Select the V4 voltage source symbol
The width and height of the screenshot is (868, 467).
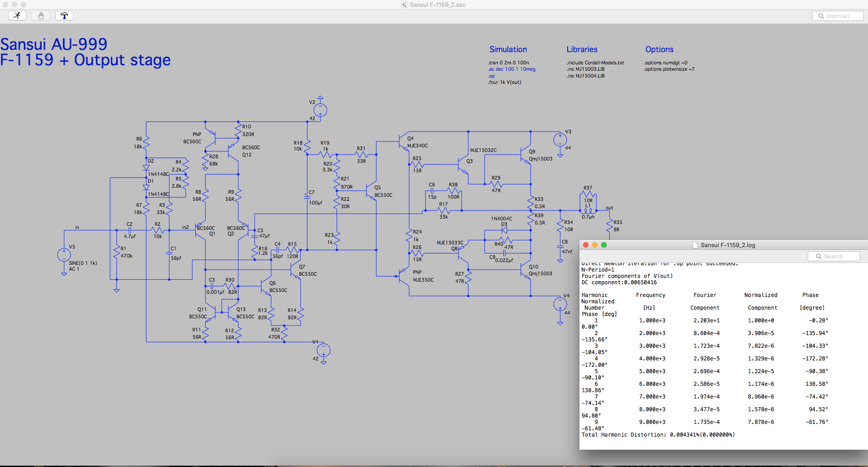tap(560, 304)
